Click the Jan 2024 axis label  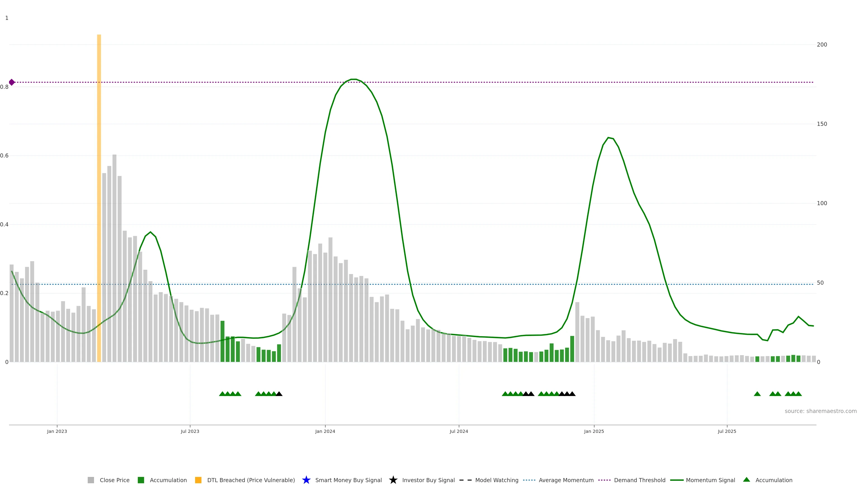click(325, 431)
